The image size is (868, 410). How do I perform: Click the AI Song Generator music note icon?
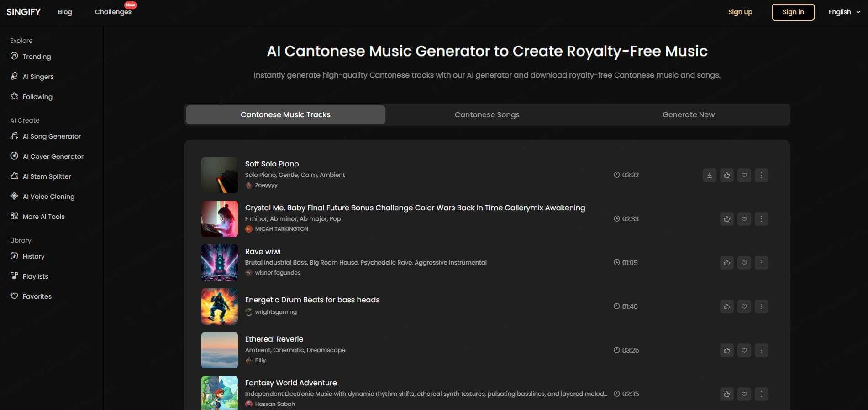click(x=14, y=136)
